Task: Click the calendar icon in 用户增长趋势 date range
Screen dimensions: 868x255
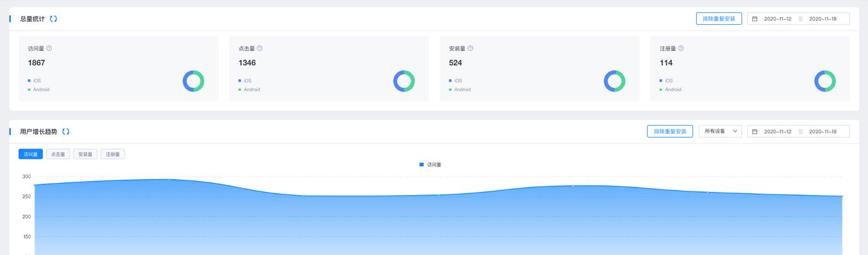Action: pos(755,132)
